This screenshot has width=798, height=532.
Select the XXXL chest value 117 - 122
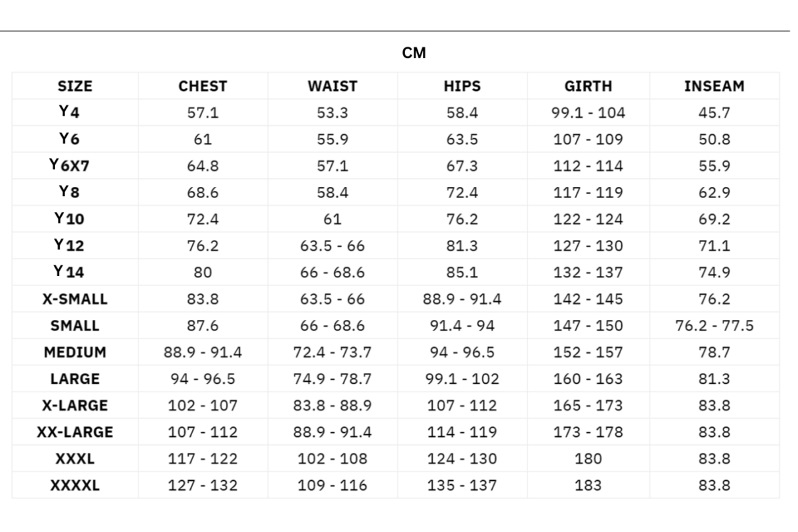203,459
